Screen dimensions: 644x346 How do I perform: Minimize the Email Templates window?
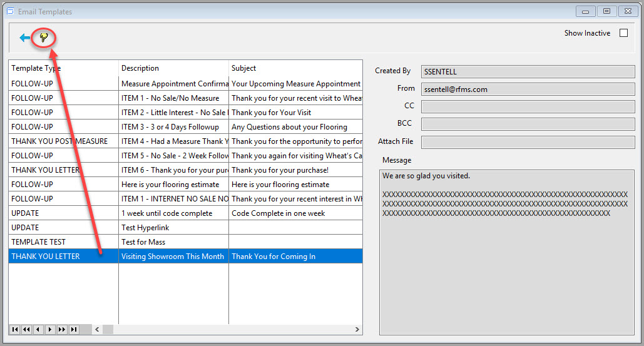click(x=586, y=11)
